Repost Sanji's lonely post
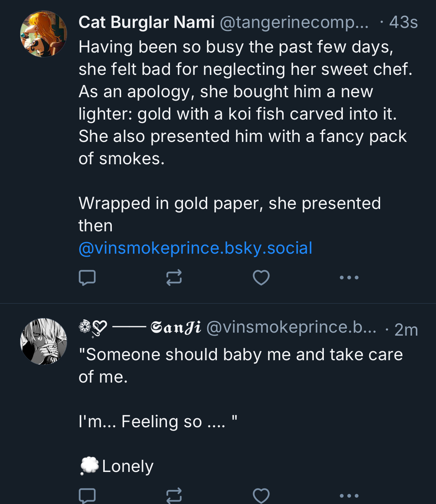 [174, 495]
